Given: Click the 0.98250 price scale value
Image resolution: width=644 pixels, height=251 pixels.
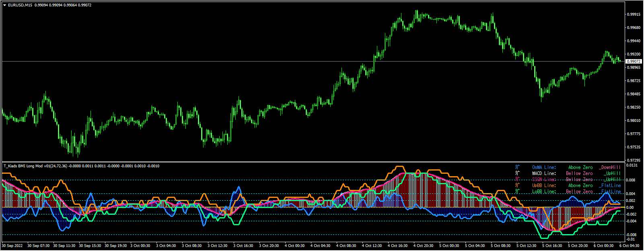Looking at the screenshot, I should 634,107.
